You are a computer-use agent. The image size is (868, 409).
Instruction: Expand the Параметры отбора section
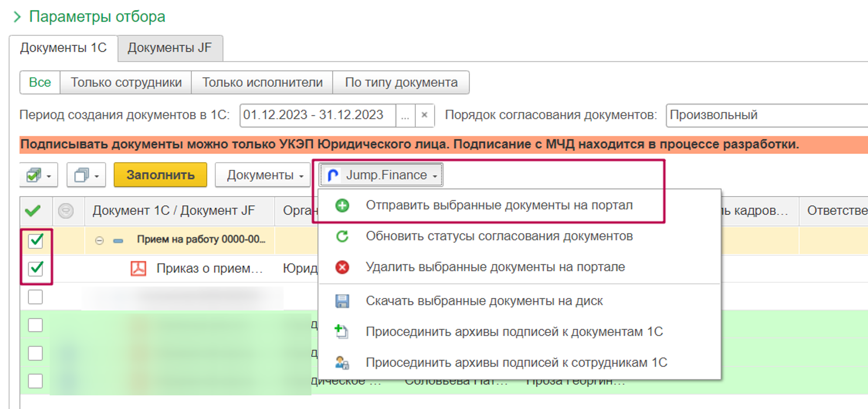pyautogui.click(x=17, y=17)
